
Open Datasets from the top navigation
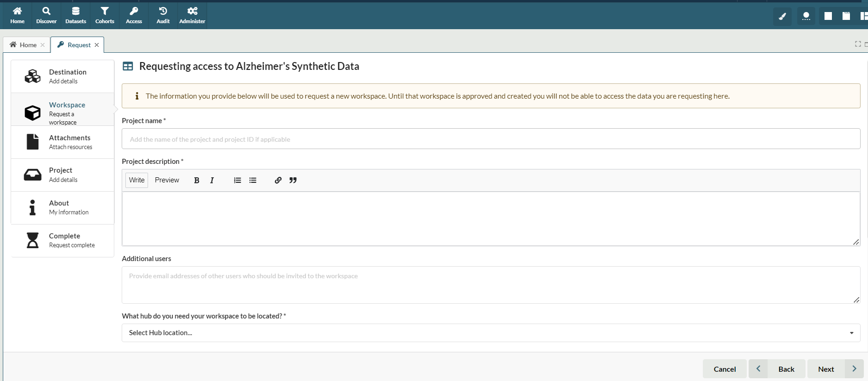click(x=75, y=15)
